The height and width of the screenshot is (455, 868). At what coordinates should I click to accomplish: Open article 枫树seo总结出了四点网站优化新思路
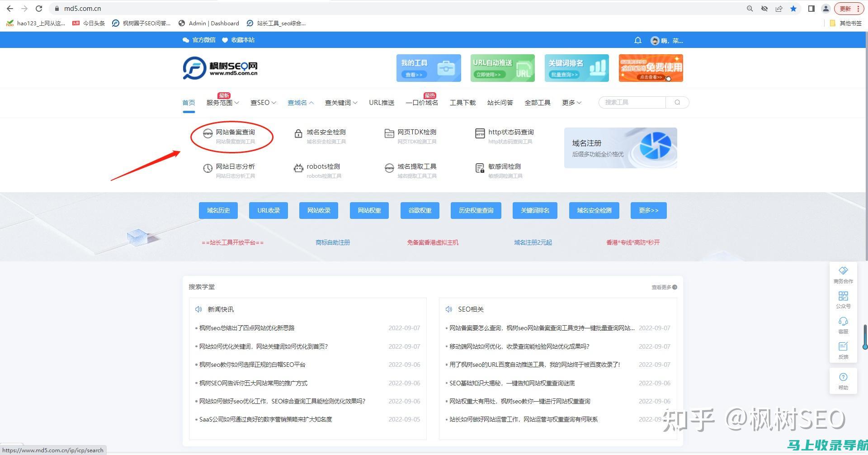coord(247,328)
